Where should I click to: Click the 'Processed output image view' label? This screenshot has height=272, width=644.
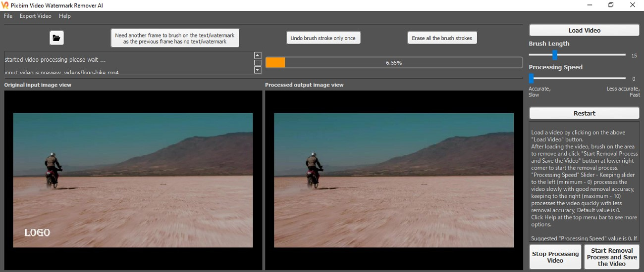(304, 85)
